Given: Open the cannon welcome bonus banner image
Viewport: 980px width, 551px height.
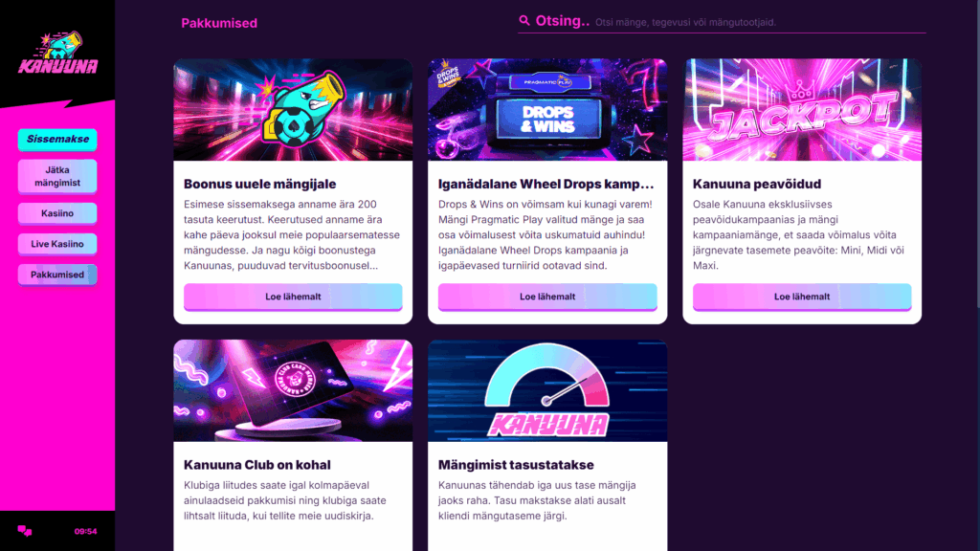Looking at the screenshot, I should click(x=293, y=110).
